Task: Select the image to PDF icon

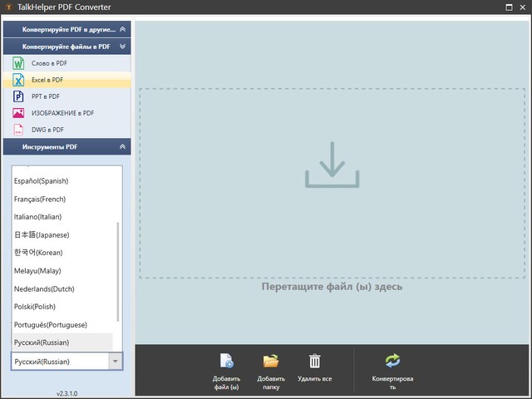Action: pos(19,113)
